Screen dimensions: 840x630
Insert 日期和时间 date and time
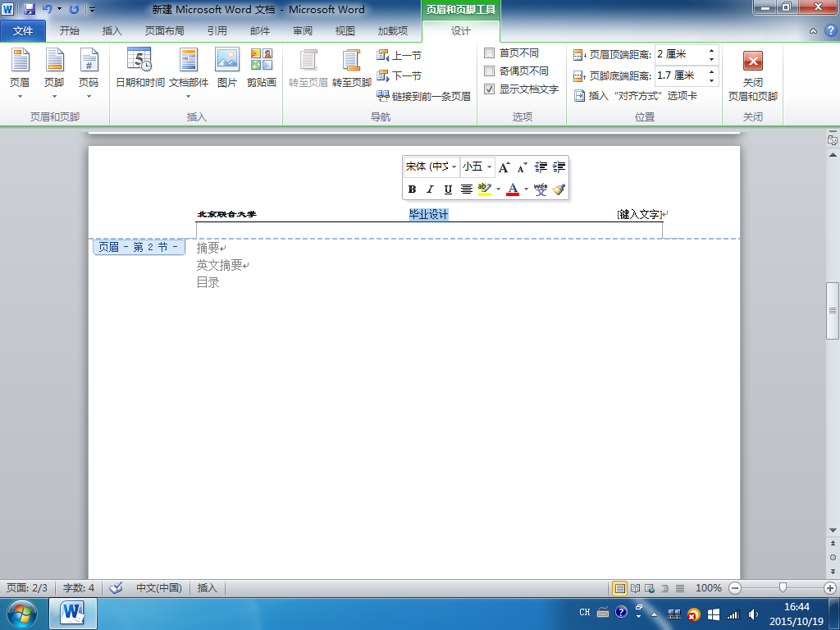point(139,67)
